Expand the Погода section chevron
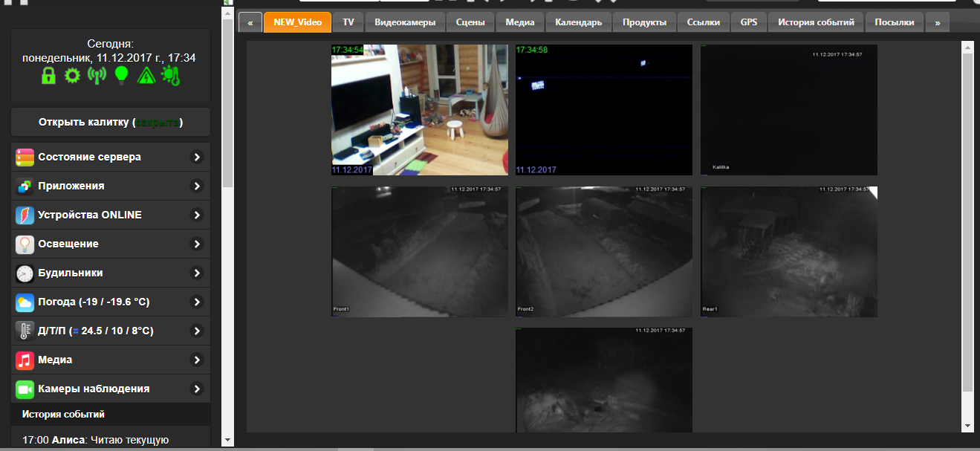The height and width of the screenshot is (451, 980). (197, 302)
